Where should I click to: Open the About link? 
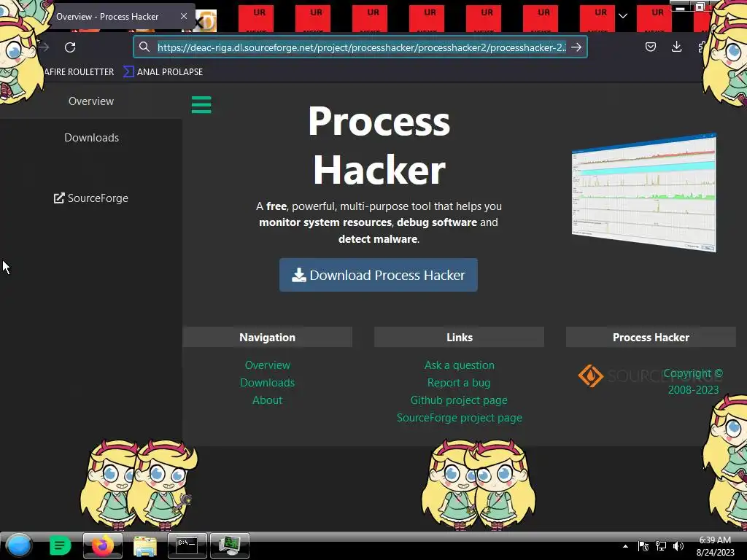point(267,400)
